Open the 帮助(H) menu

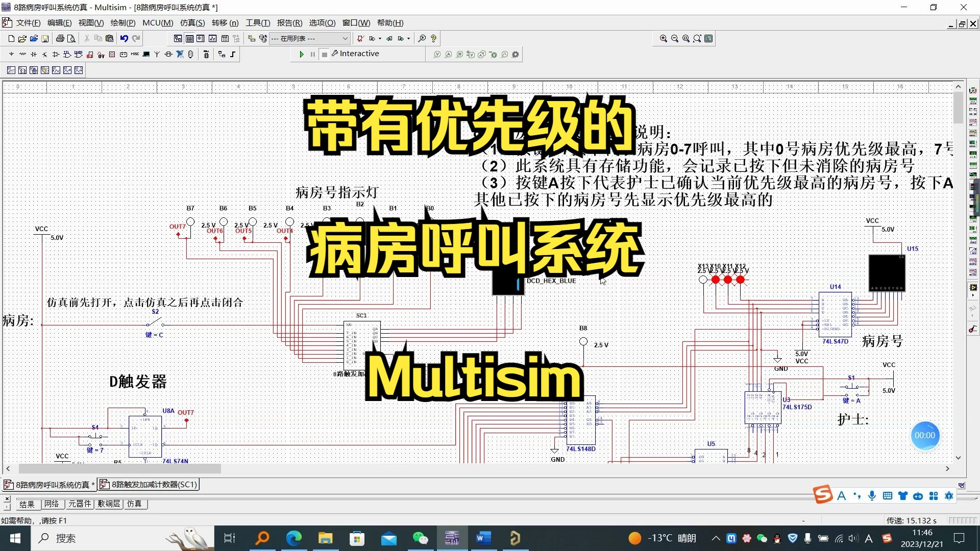pos(390,23)
